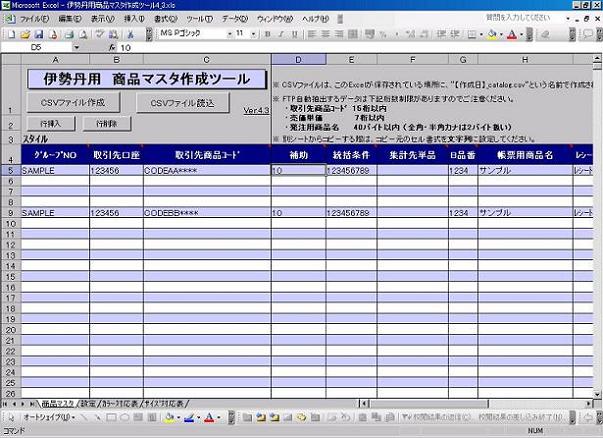
Task: Go to first sheet tab arrow
Action: tap(5, 404)
